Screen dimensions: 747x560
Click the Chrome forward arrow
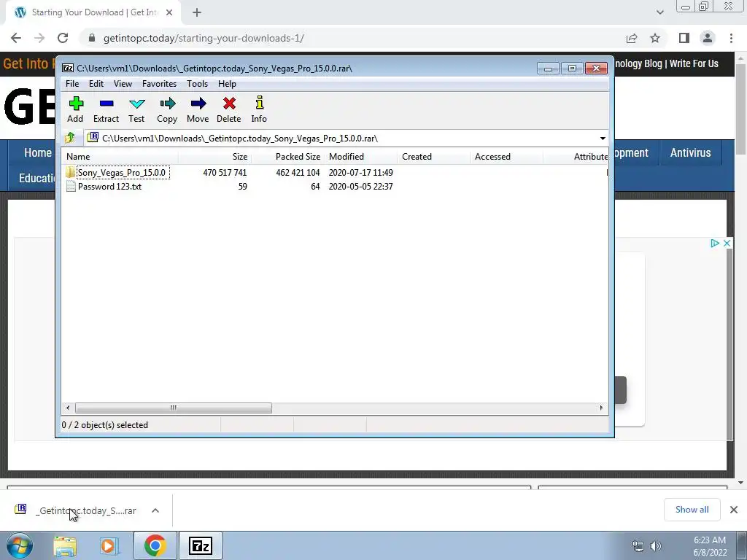tap(39, 38)
